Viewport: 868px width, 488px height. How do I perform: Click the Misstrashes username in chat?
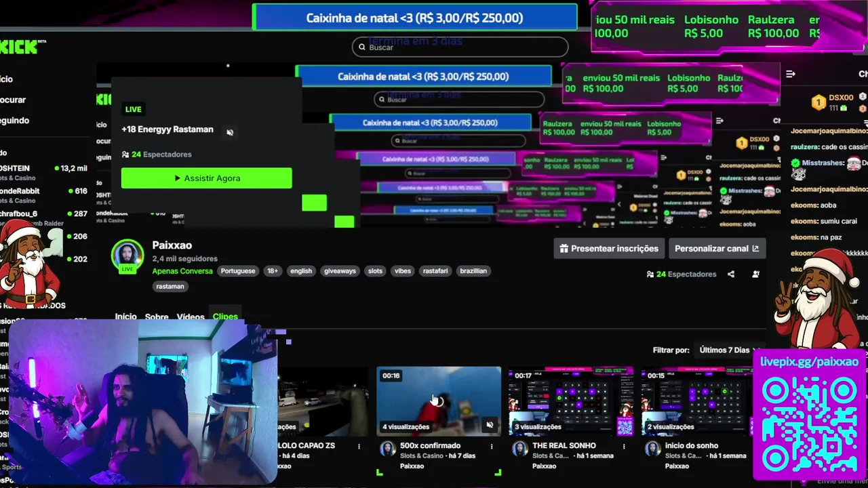pyautogui.click(x=823, y=163)
